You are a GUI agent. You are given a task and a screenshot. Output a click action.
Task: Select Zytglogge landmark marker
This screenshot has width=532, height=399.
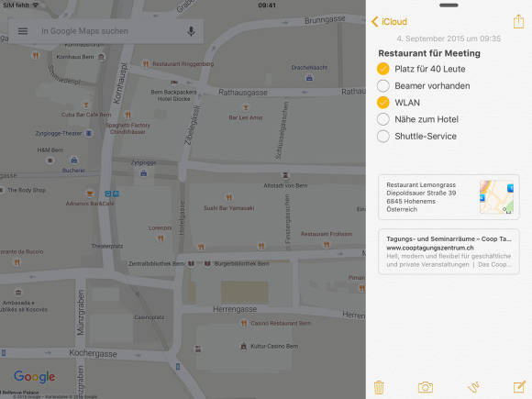(143, 173)
